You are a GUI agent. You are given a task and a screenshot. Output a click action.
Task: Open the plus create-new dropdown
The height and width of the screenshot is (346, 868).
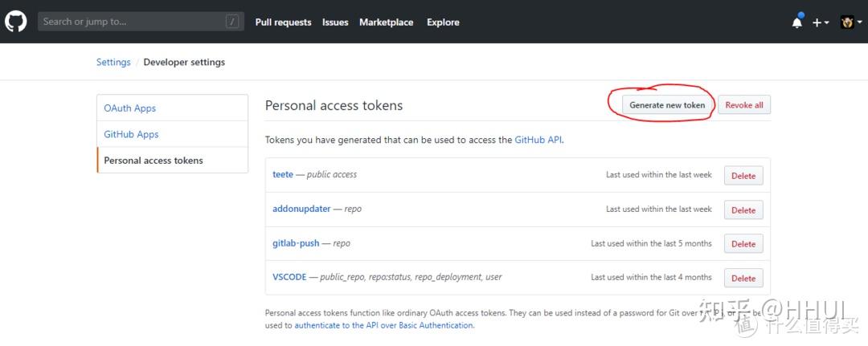819,22
